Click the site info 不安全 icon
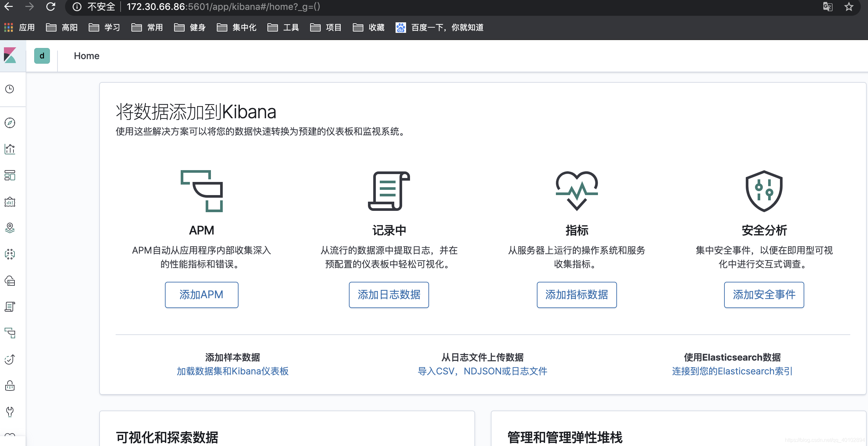 pos(77,7)
